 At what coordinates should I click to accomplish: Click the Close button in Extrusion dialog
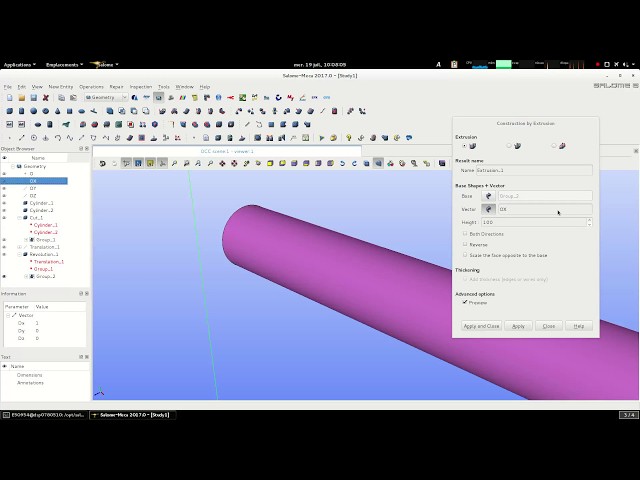549,326
